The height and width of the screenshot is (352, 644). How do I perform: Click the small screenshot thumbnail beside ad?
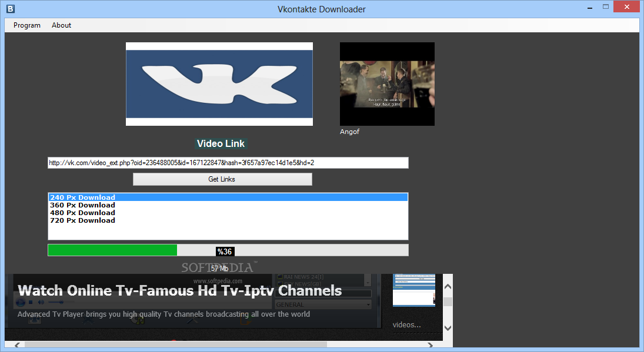(x=413, y=290)
